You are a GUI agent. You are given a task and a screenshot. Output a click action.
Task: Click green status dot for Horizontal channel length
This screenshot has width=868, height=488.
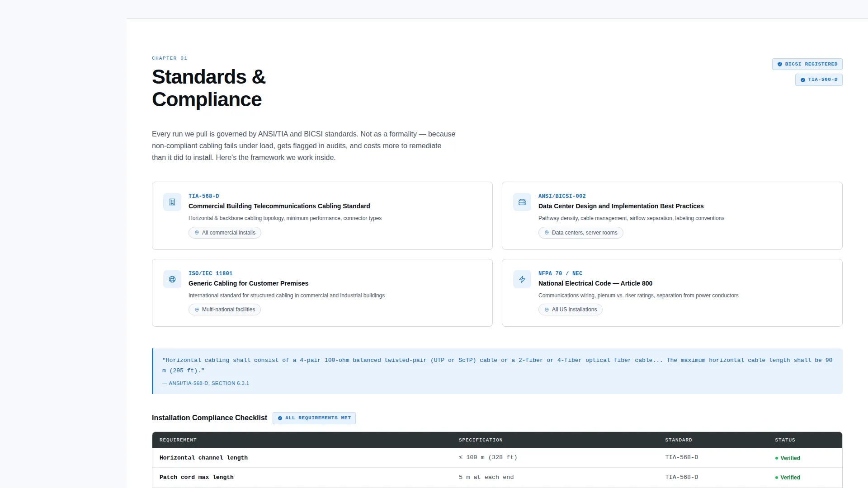pos(777,458)
